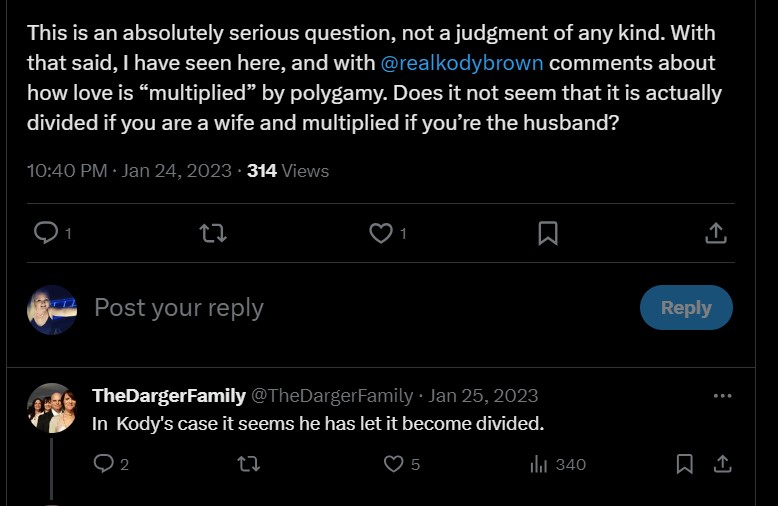The height and width of the screenshot is (506, 778).
Task: Share the main tweet via upload icon
Action: 715,233
